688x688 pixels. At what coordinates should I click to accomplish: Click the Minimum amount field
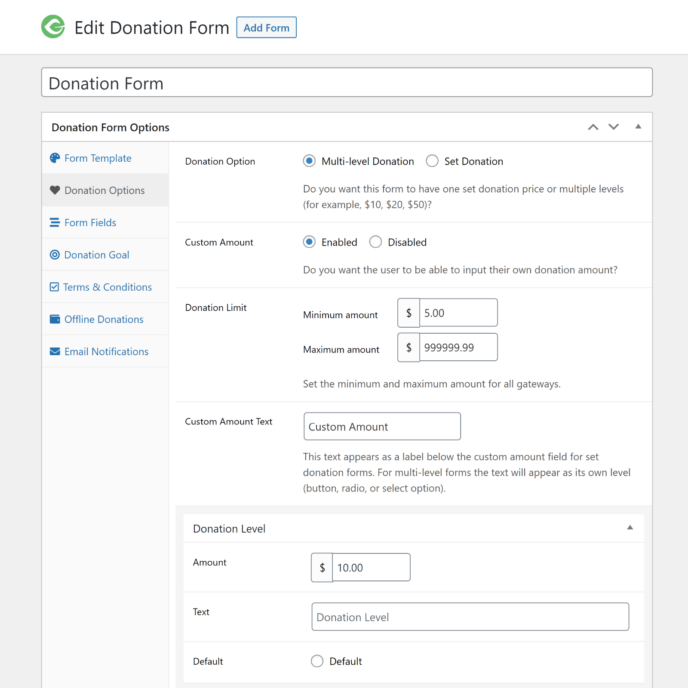(x=459, y=313)
